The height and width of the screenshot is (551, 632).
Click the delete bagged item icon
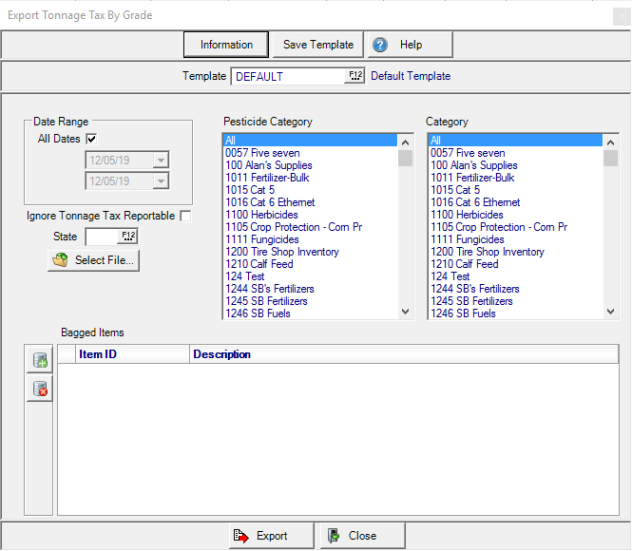(40, 389)
